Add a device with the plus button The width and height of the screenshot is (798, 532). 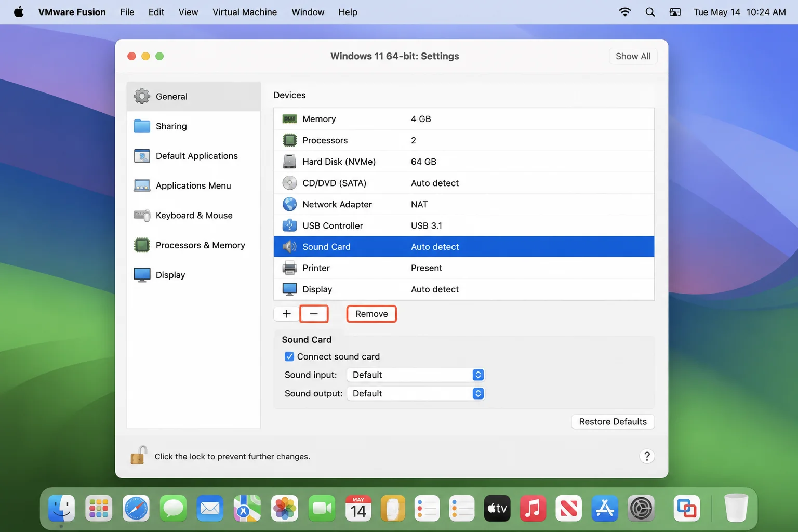click(x=286, y=314)
